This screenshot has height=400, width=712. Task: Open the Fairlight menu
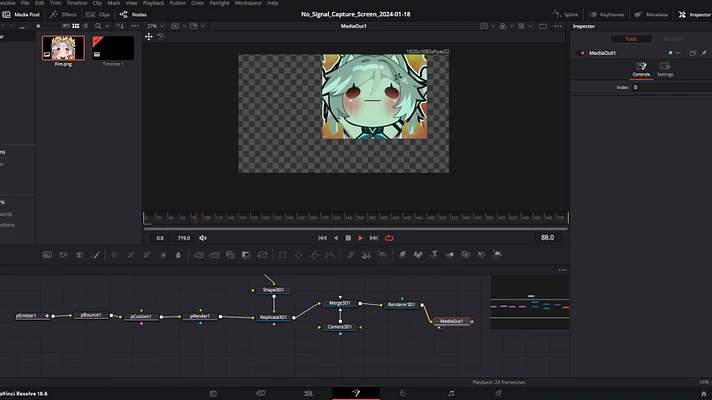tap(219, 3)
